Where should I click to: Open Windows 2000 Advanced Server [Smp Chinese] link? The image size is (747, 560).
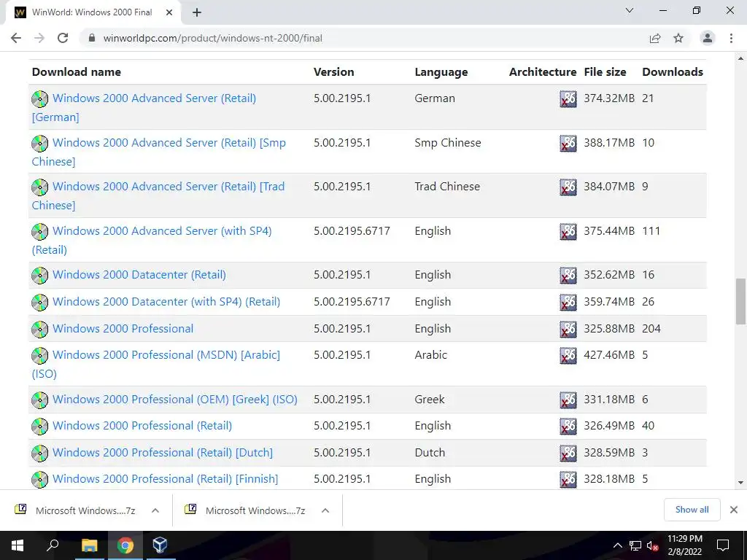tap(158, 152)
